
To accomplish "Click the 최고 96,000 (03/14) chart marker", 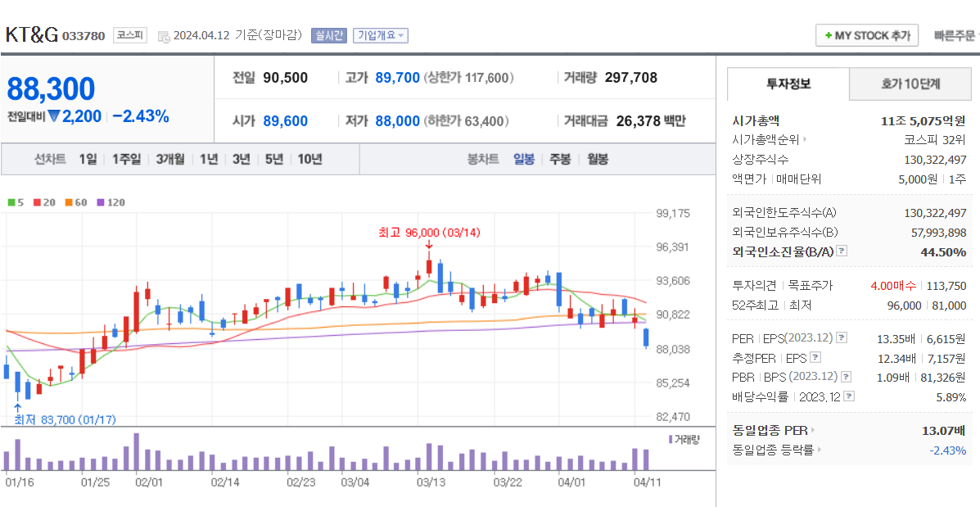I will tap(429, 233).
